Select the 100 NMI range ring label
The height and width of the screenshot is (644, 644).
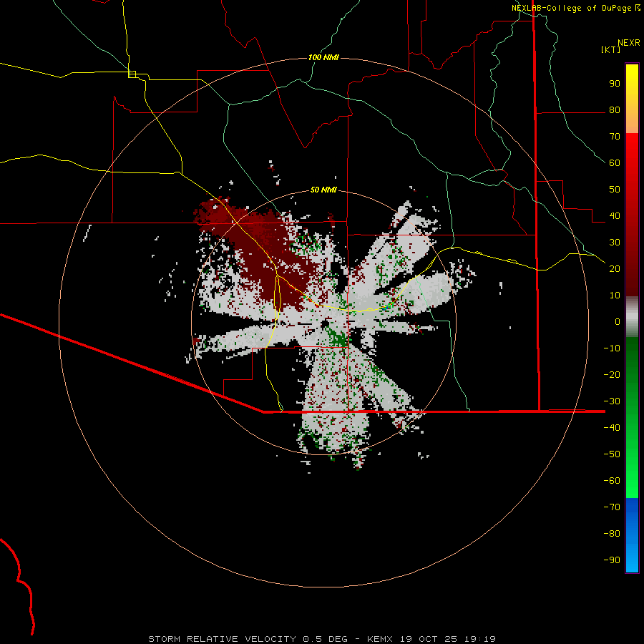(x=323, y=57)
